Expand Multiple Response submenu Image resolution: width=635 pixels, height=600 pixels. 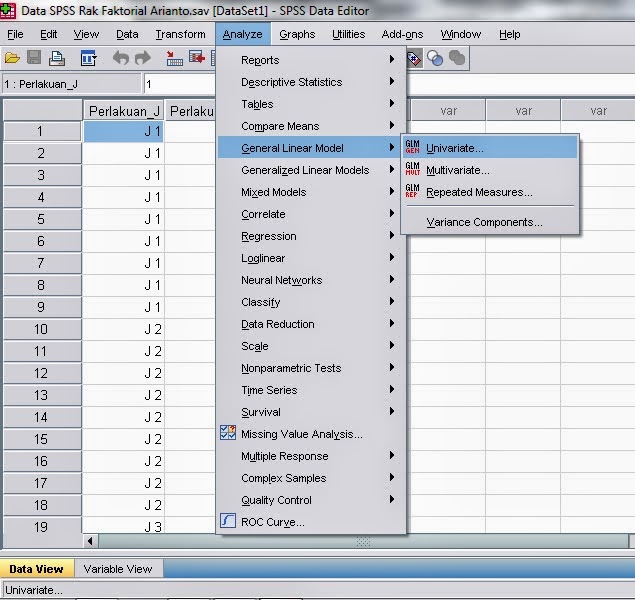pos(311,456)
